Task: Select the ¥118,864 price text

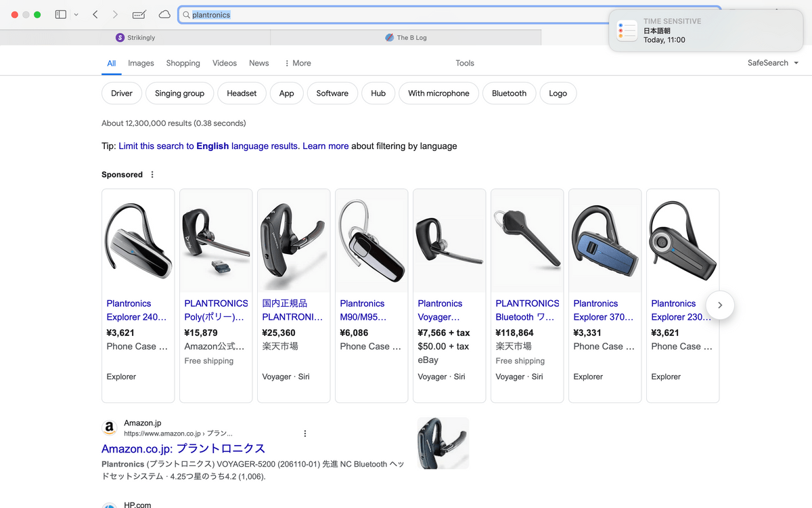Action: click(x=514, y=333)
